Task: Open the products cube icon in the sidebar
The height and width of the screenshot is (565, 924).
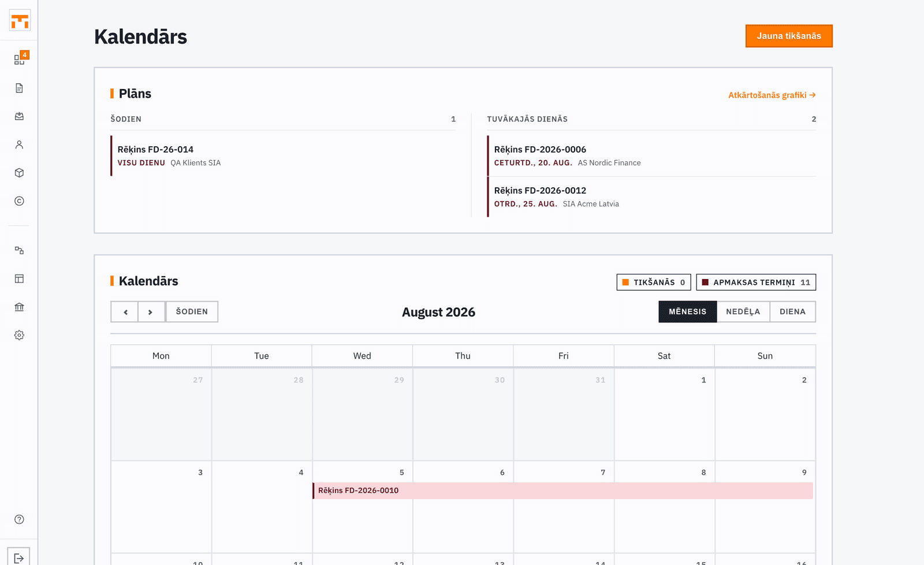Action: [x=19, y=173]
